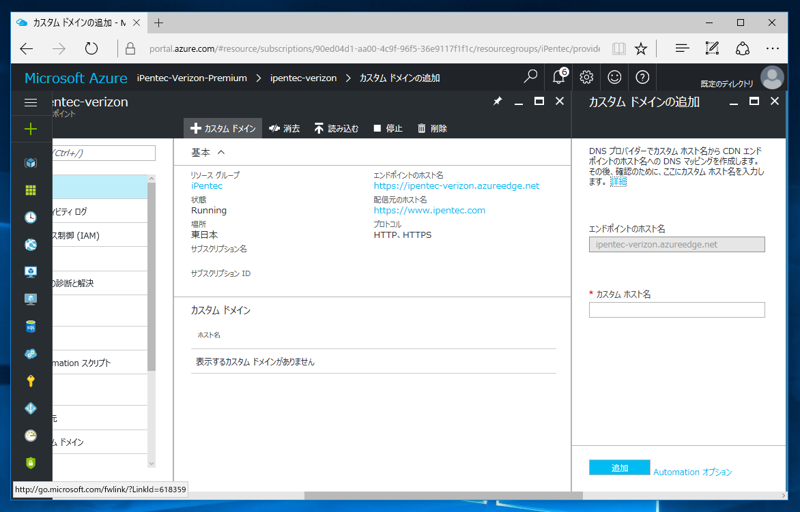Open Edge Hub icon
The image size is (800, 512).
682,49
